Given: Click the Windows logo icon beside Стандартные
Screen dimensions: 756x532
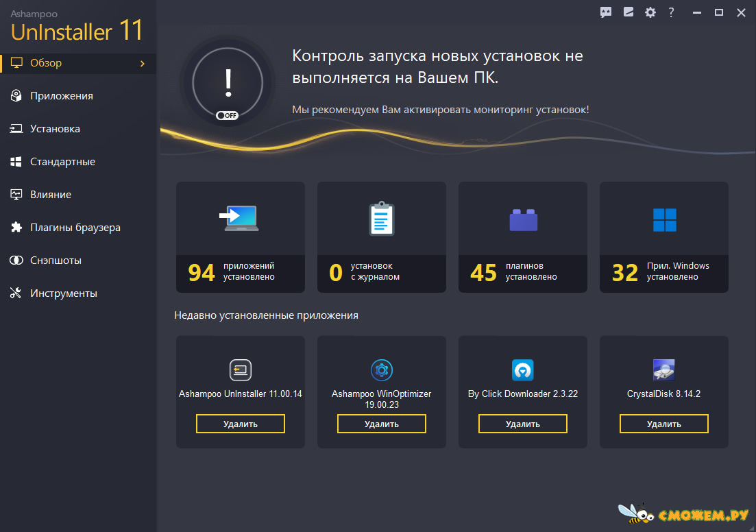Looking at the screenshot, I should click(x=16, y=162).
